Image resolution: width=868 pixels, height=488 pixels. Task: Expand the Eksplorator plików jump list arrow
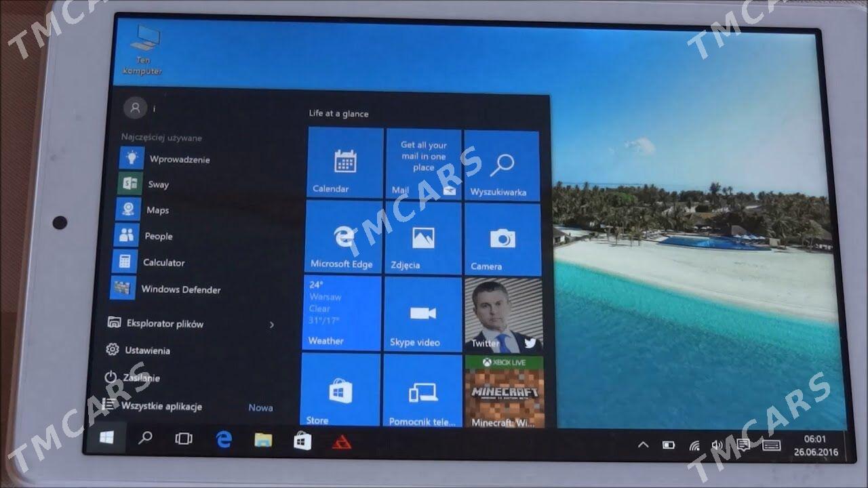(271, 325)
